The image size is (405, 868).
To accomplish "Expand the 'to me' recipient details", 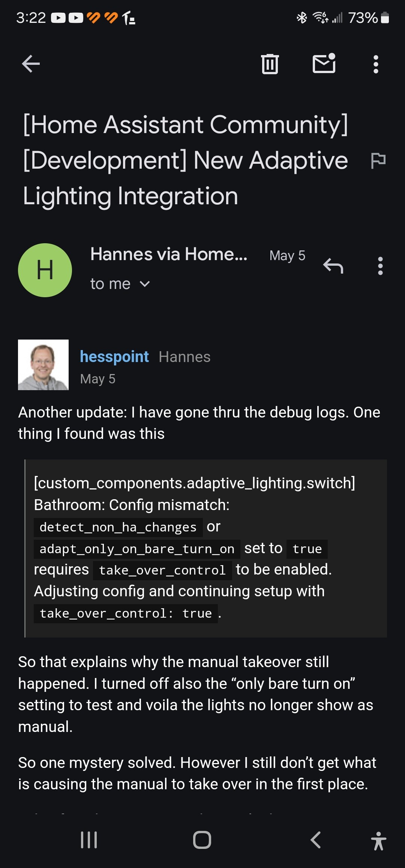I will 121,284.
